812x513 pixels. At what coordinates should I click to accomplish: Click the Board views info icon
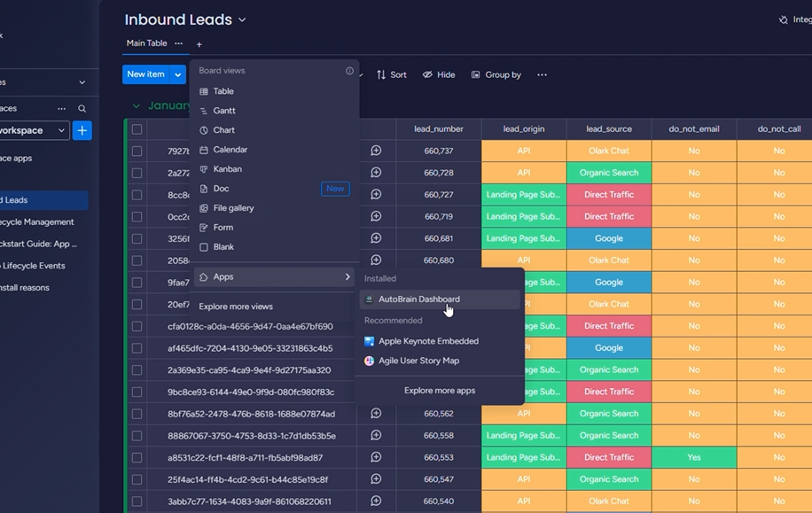click(x=349, y=71)
